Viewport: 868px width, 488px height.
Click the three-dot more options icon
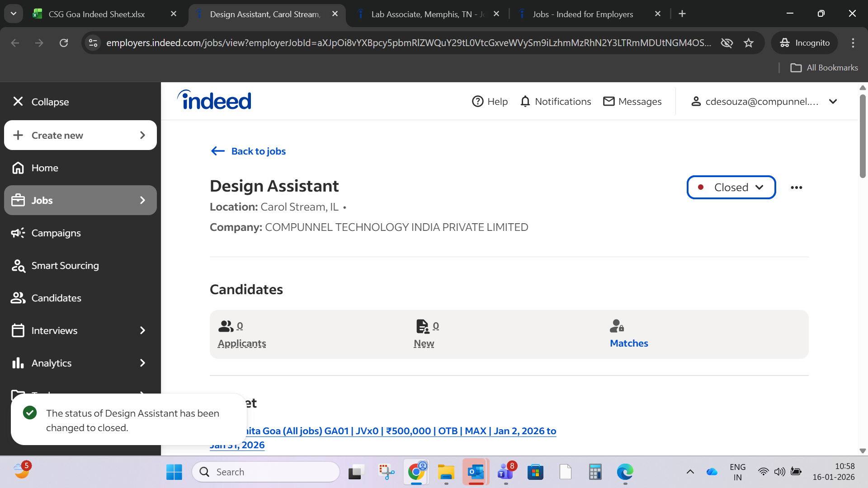coord(796,188)
